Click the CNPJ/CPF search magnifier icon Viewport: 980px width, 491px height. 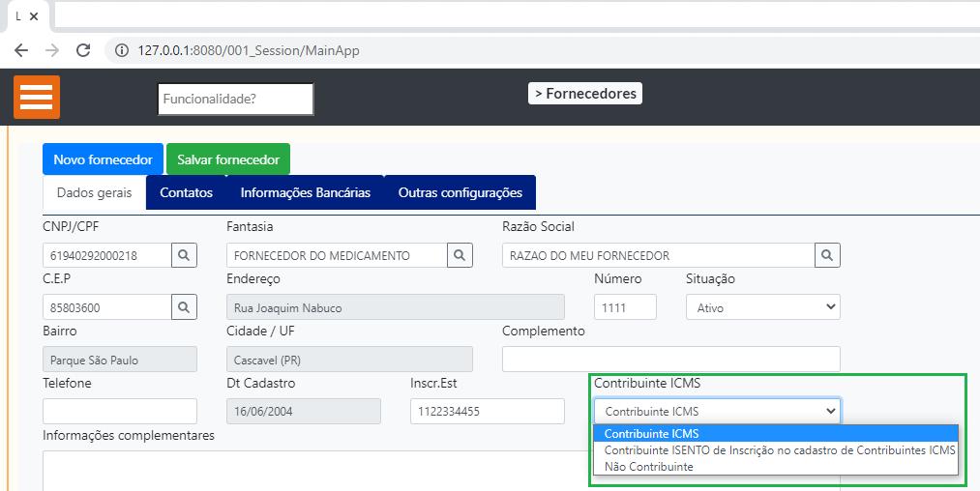click(185, 255)
